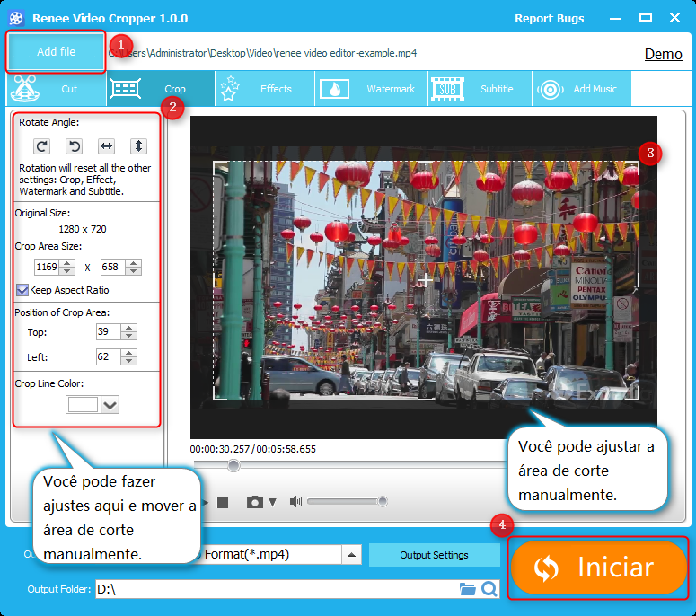Open the Effects tab
The width and height of the screenshot is (696, 616).
[265, 88]
